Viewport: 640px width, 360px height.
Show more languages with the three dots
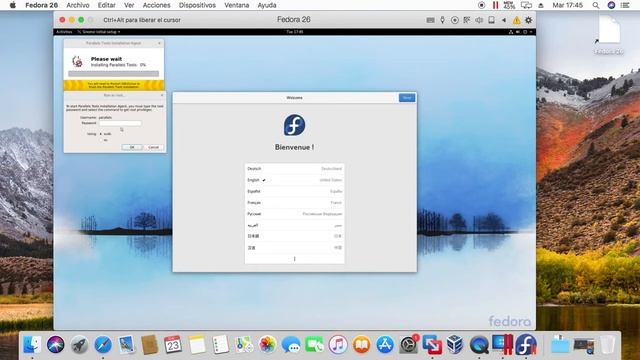(294, 259)
